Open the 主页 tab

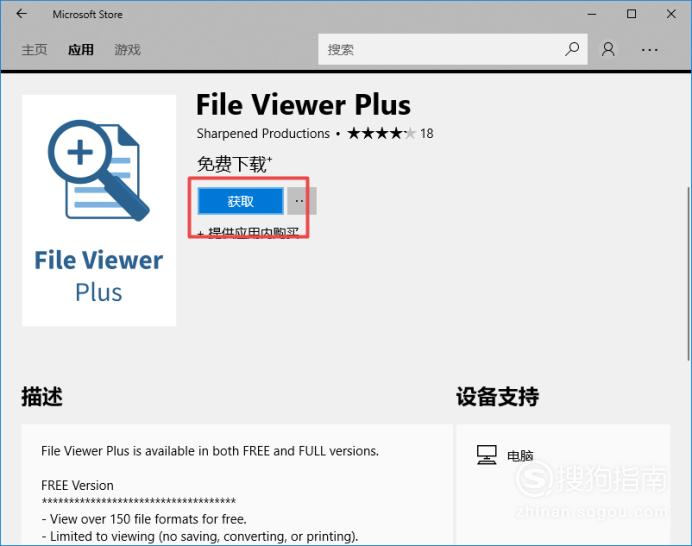coord(34,49)
